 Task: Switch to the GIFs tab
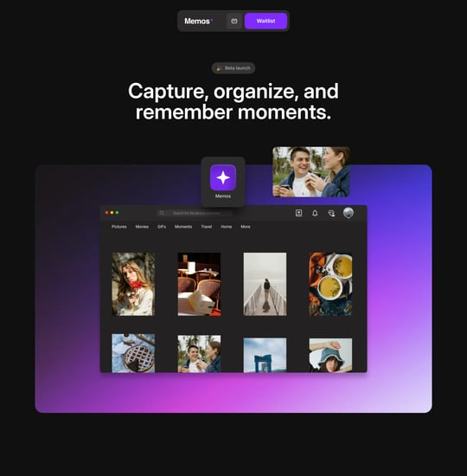[162, 227]
